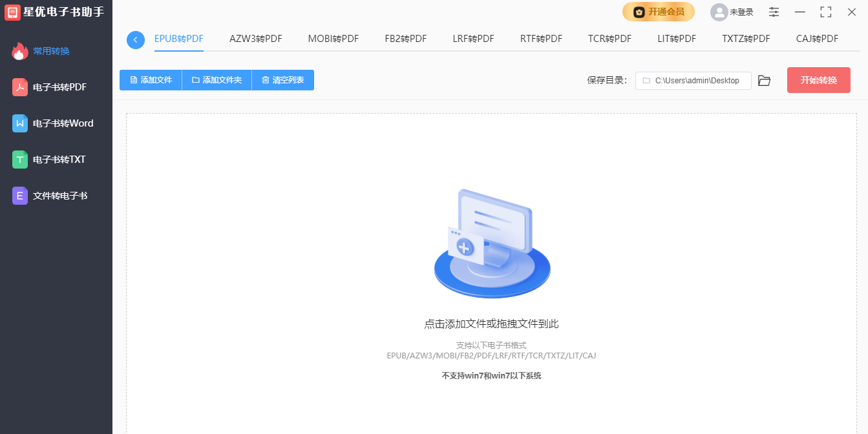Click the 支持以下电子书格式 text
868x434 pixels.
(x=492, y=346)
